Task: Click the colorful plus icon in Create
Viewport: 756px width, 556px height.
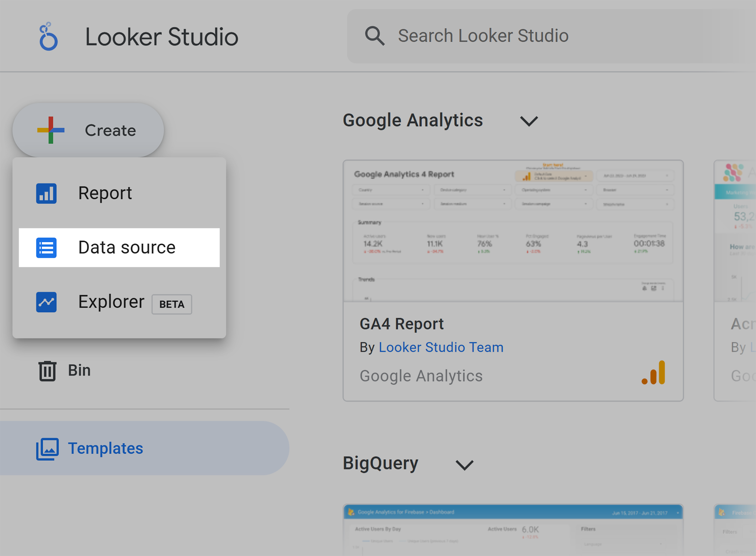Action: tap(51, 130)
